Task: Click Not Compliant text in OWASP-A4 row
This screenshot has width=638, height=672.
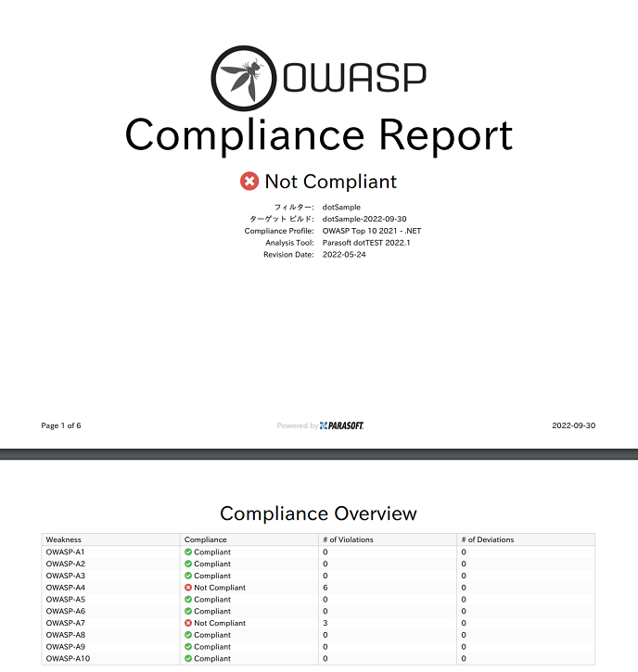Action: pyautogui.click(x=220, y=588)
